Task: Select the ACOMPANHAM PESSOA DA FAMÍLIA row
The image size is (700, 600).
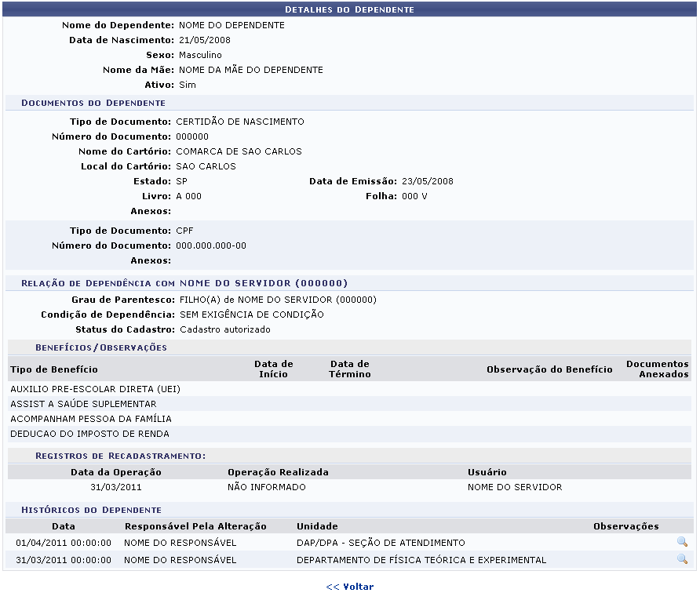Action: click(91, 419)
